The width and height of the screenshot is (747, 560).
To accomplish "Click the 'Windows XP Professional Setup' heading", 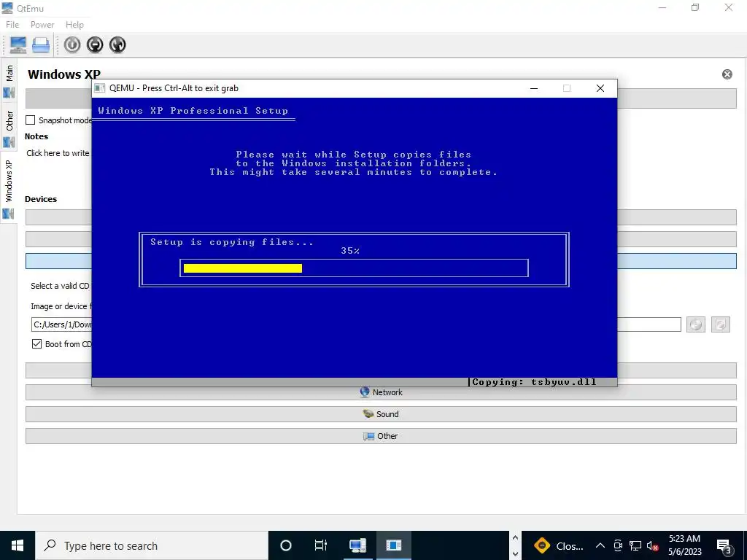I will click(193, 111).
